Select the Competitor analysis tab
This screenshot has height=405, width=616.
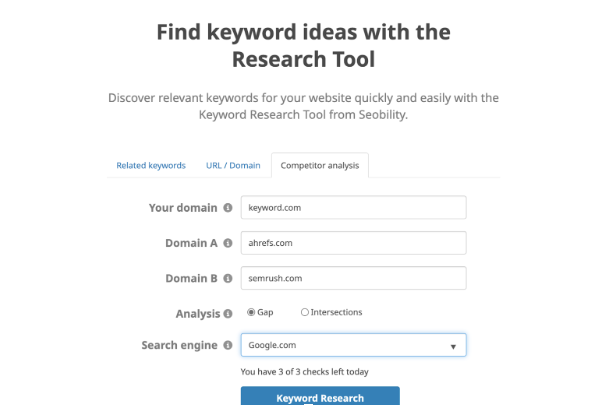pyautogui.click(x=320, y=165)
